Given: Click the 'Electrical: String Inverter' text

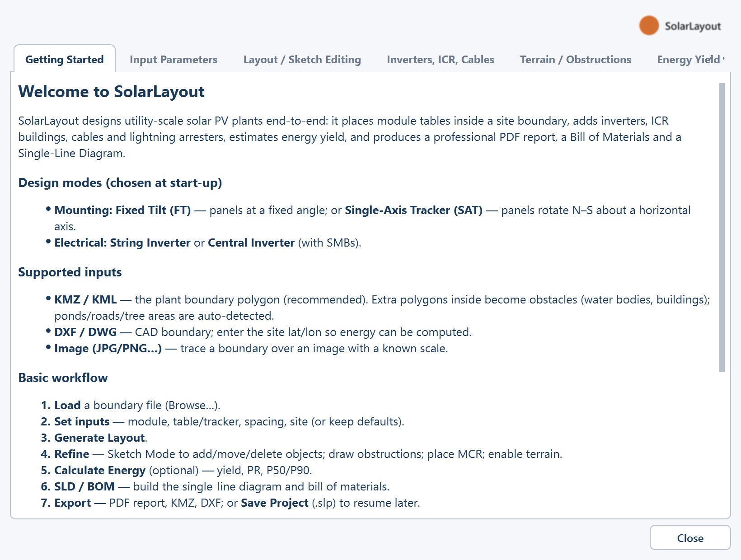Looking at the screenshot, I should point(122,243).
